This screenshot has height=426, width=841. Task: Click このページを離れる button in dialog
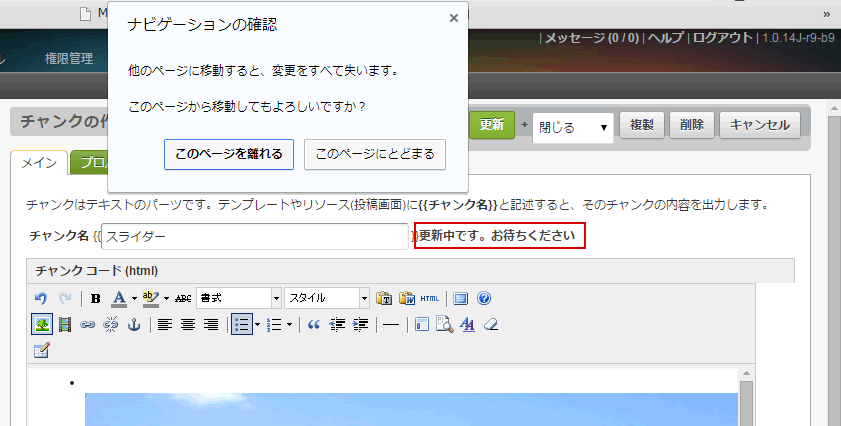[x=228, y=155]
